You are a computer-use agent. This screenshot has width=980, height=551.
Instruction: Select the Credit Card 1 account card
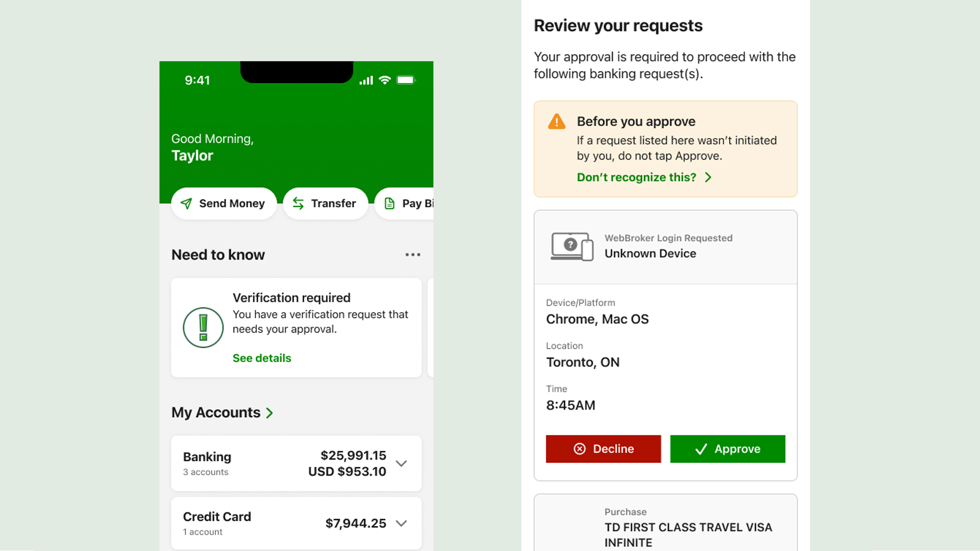point(296,523)
